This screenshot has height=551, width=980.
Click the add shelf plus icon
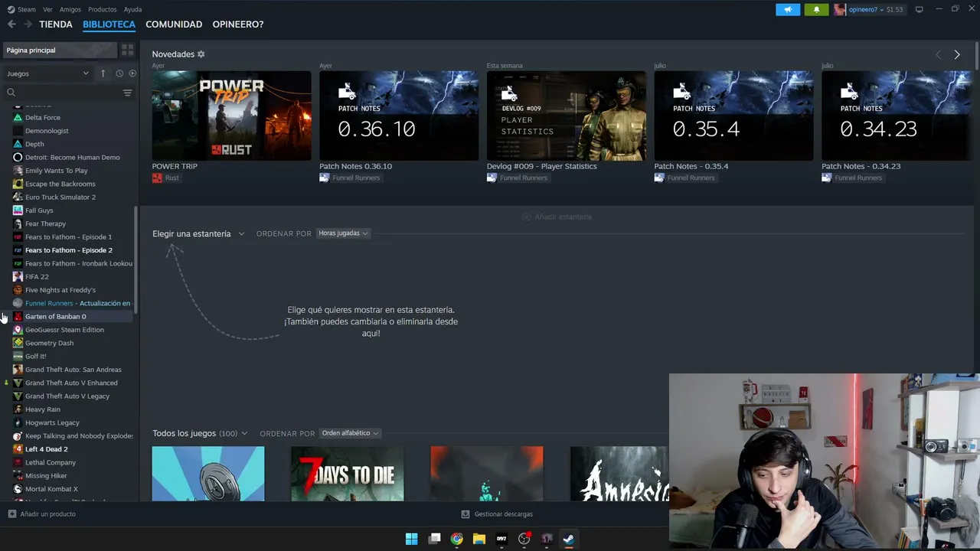(x=526, y=217)
